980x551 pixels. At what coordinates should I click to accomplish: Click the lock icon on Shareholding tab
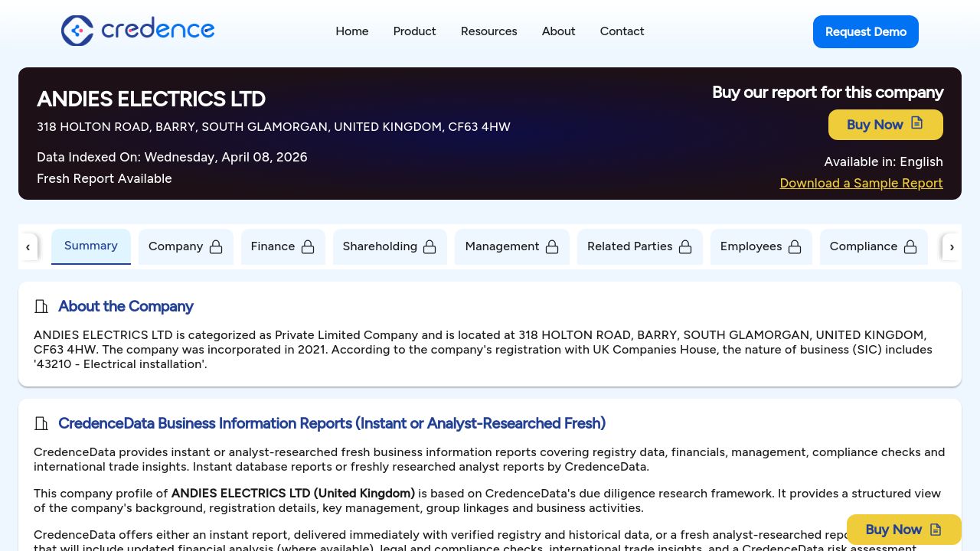tap(430, 246)
